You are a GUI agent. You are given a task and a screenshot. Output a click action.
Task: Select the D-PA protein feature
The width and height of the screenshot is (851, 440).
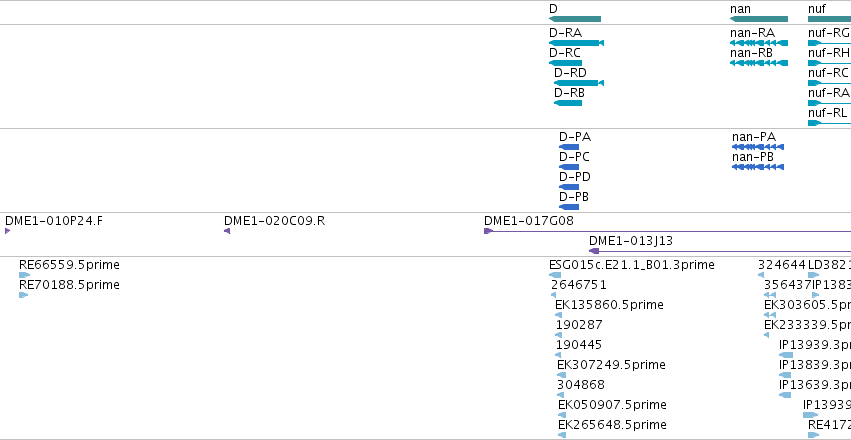tap(569, 147)
